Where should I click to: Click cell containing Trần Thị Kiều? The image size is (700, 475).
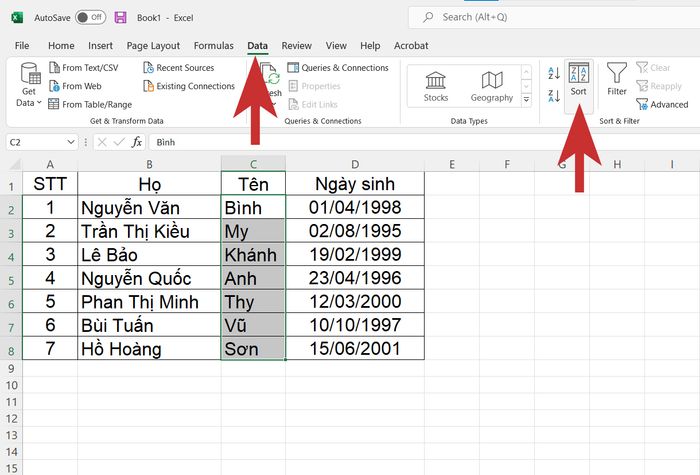[x=149, y=231]
